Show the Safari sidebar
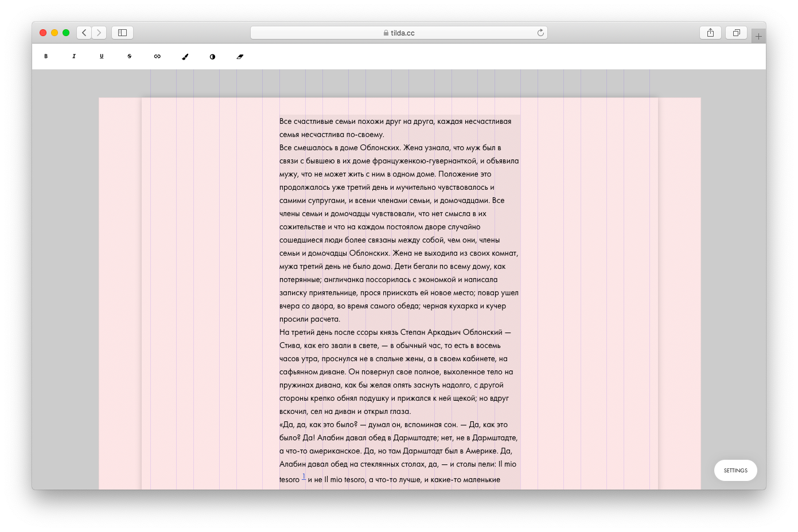The image size is (798, 532). [x=122, y=33]
